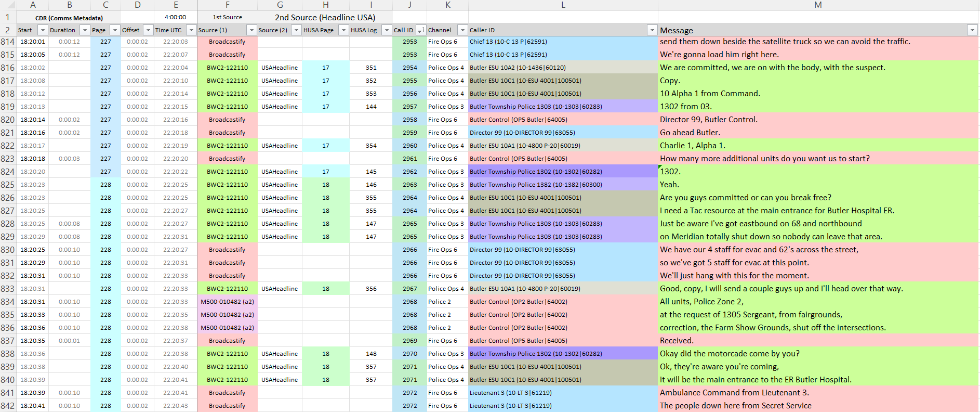Open the Page column filter dropdown
980x412 pixels.
(115, 30)
